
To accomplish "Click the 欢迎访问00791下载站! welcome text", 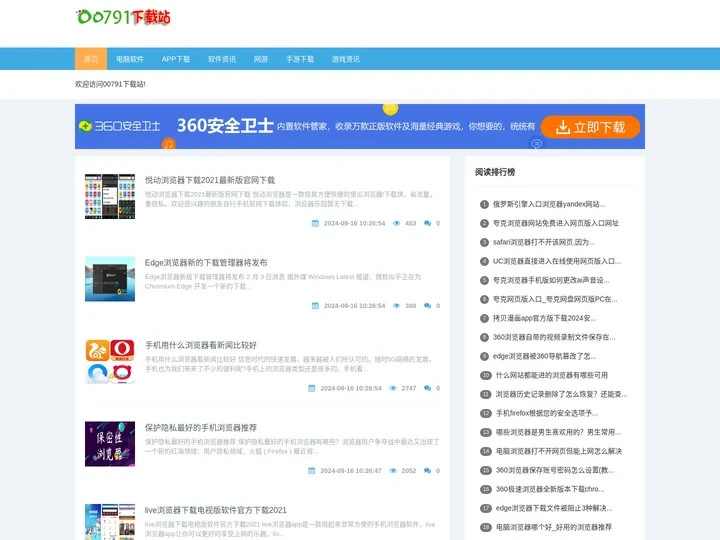I will (110, 84).
